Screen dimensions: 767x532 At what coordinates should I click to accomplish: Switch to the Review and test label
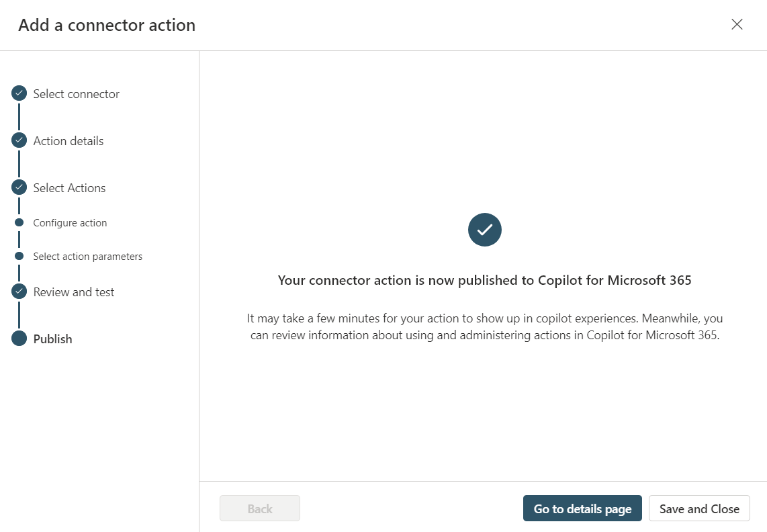coord(74,292)
